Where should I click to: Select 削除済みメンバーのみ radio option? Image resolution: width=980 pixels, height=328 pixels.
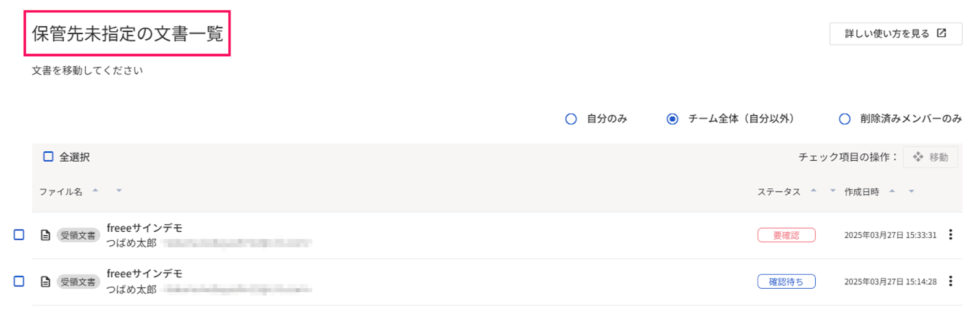point(845,119)
